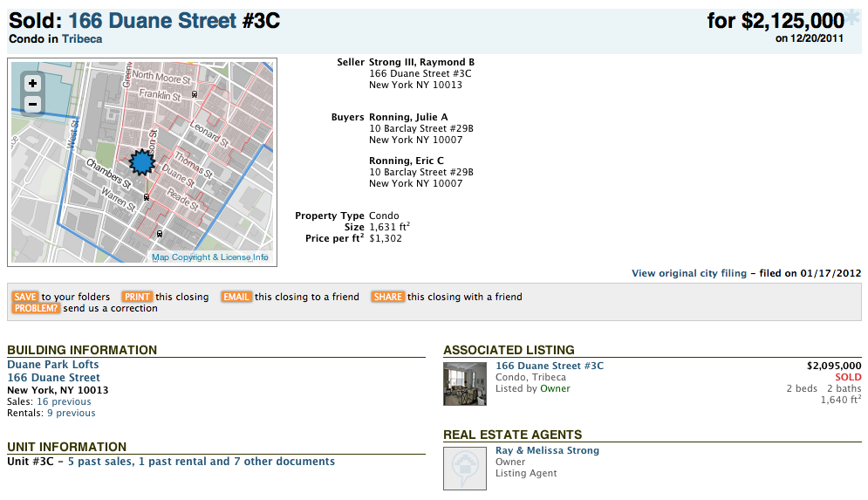868x500 pixels.
Task: View Ray & Melissa Strong agent profile
Action: pyautogui.click(x=547, y=450)
